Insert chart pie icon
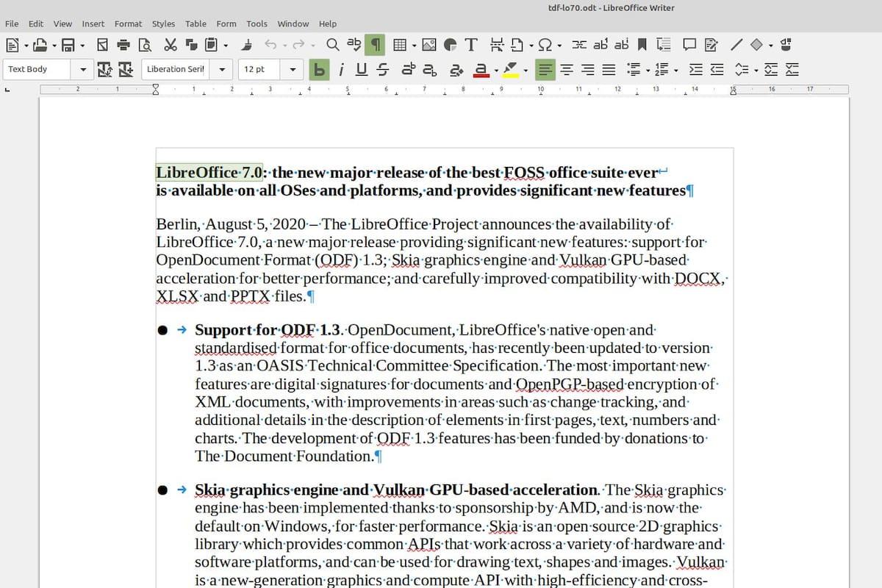The width and height of the screenshot is (882, 588). [x=450, y=45]
